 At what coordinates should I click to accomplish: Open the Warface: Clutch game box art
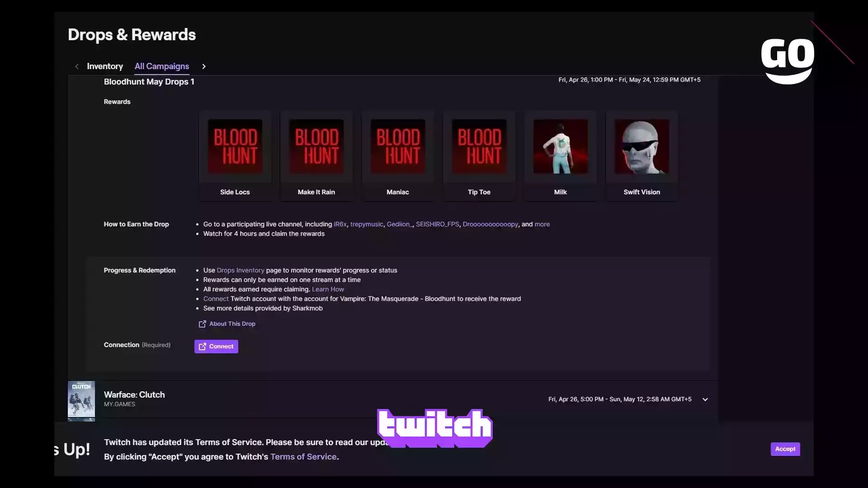tap(81, 399)
